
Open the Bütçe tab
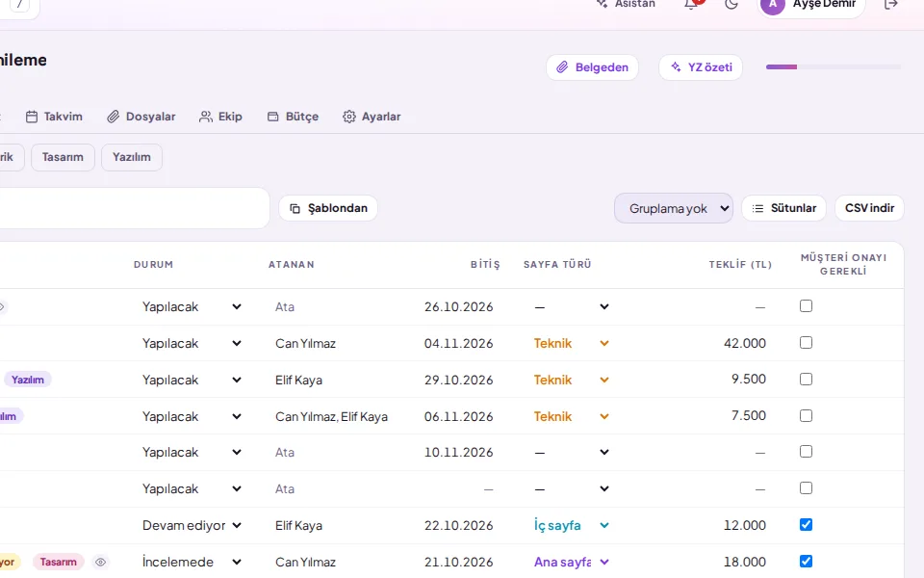pyautogui.click(x=293, y=117)
